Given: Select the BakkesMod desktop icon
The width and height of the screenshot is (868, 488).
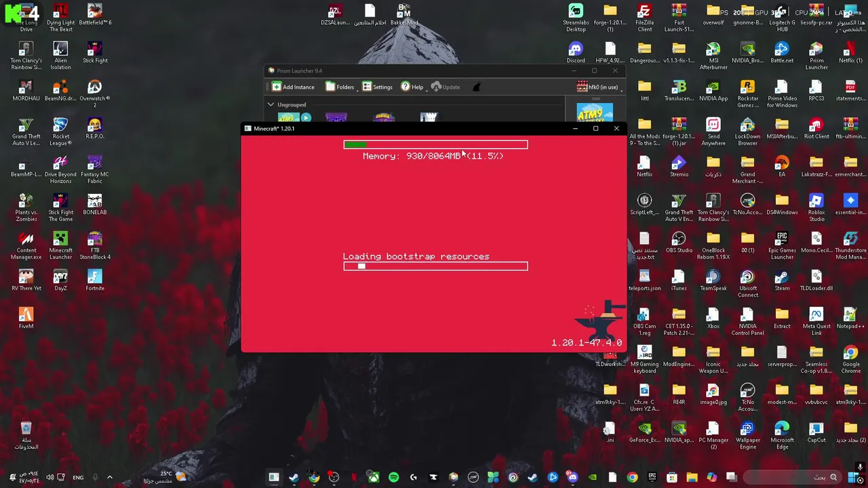Looking at the screenshot, I should 404,15.
